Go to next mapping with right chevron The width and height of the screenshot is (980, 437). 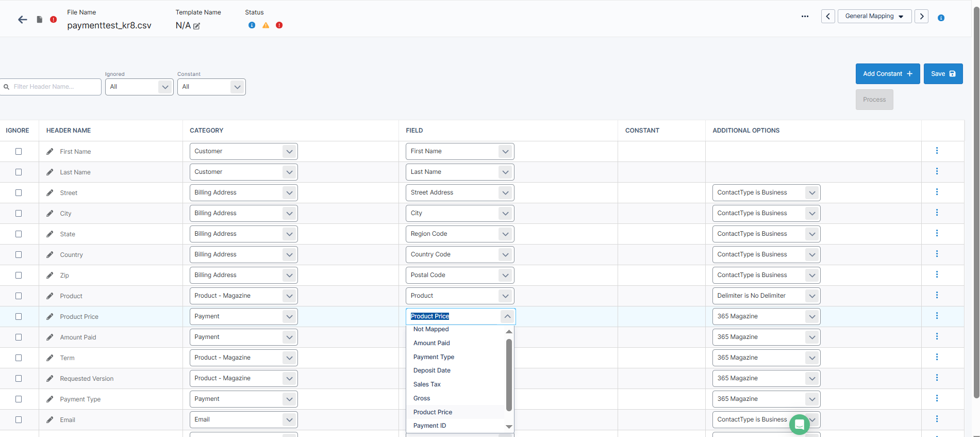coord(921,17)
